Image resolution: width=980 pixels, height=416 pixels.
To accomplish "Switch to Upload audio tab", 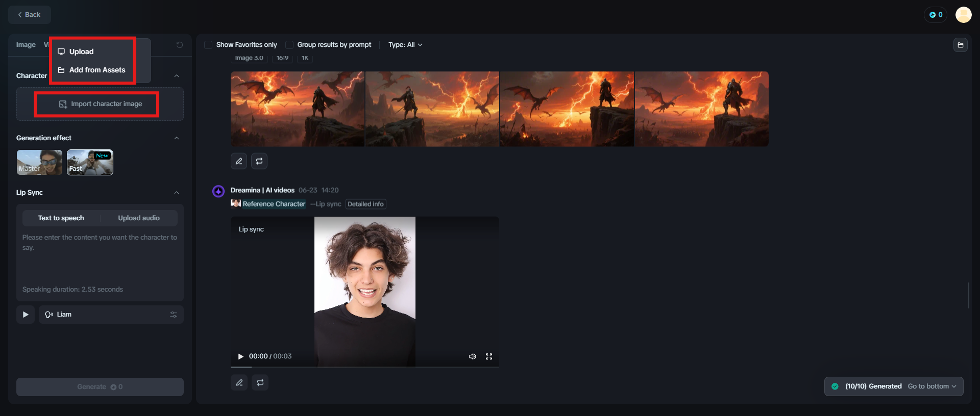I will 139,218.
